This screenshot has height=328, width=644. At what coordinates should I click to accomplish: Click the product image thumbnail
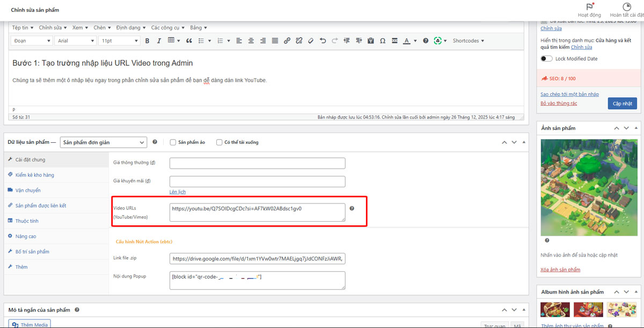589,187
